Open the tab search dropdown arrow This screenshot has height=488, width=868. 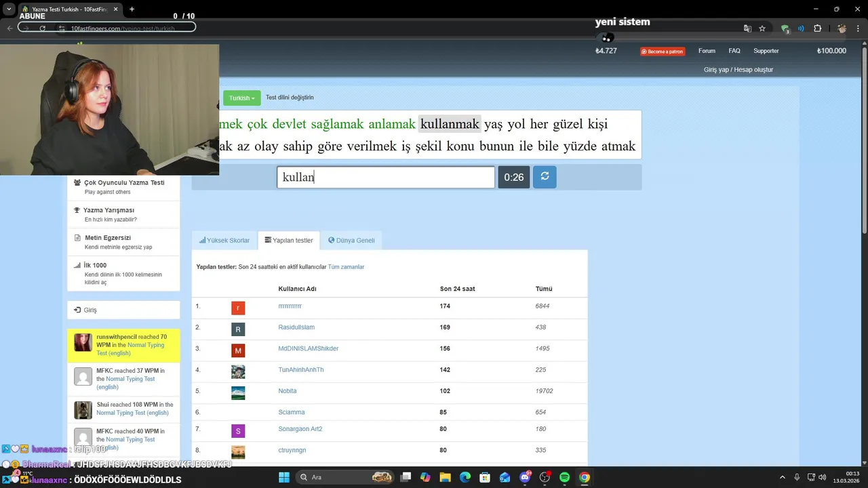point(9,9)
